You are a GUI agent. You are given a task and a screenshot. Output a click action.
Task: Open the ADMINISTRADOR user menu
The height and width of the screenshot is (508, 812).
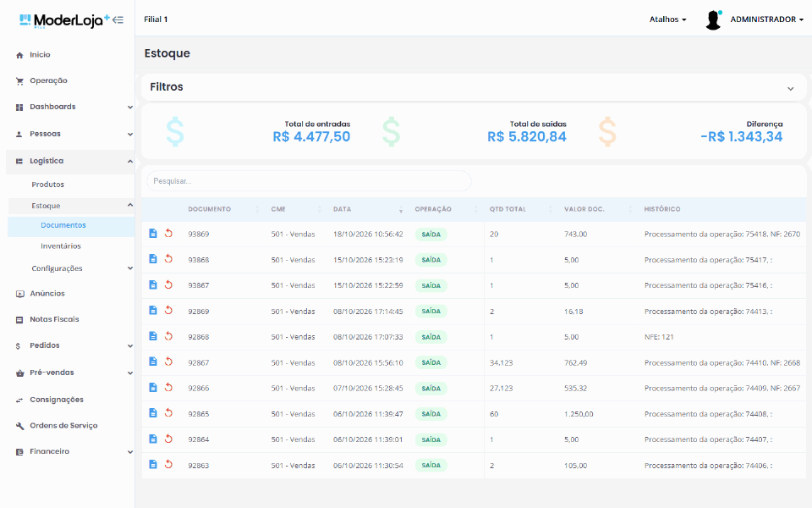pyautogui.click(x=766, y=19)
